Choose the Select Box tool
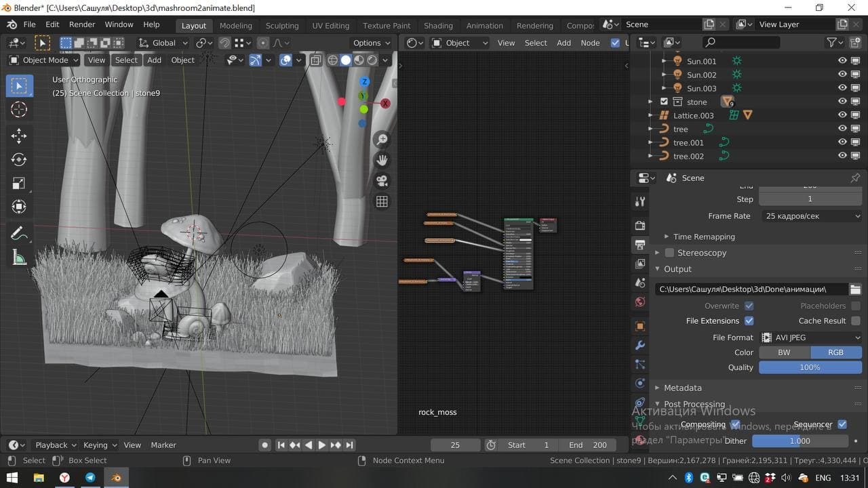Viewport: 868px width, 488px height. [19, 86]
